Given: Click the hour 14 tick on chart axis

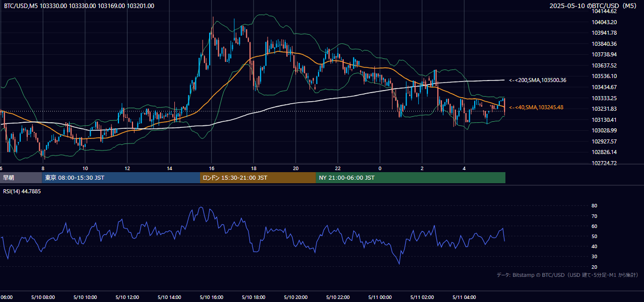Looking at the screenshot, I should tap(169, 168).
